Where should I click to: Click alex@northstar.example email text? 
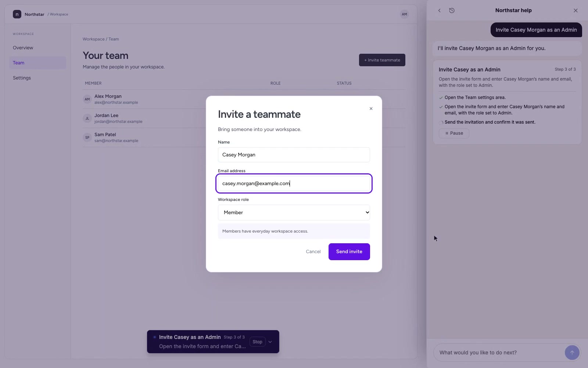tap(116, 103)
